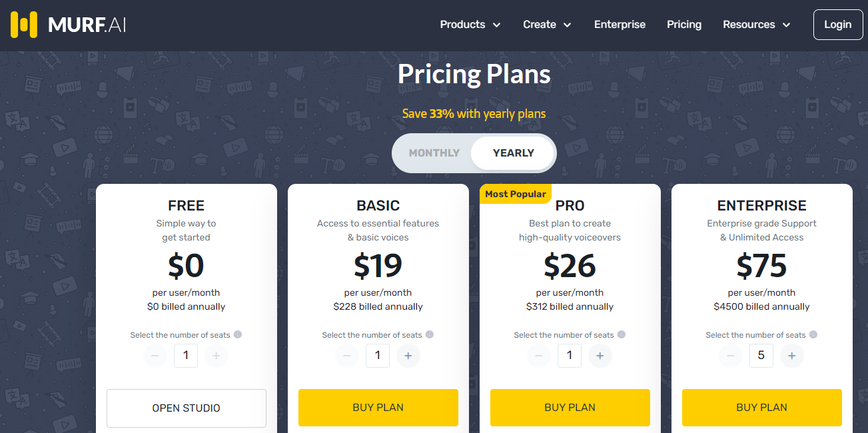Click the Enterprise plan seats info icon
Viewport: 868px width, 433px height.
tap(813, 334)
